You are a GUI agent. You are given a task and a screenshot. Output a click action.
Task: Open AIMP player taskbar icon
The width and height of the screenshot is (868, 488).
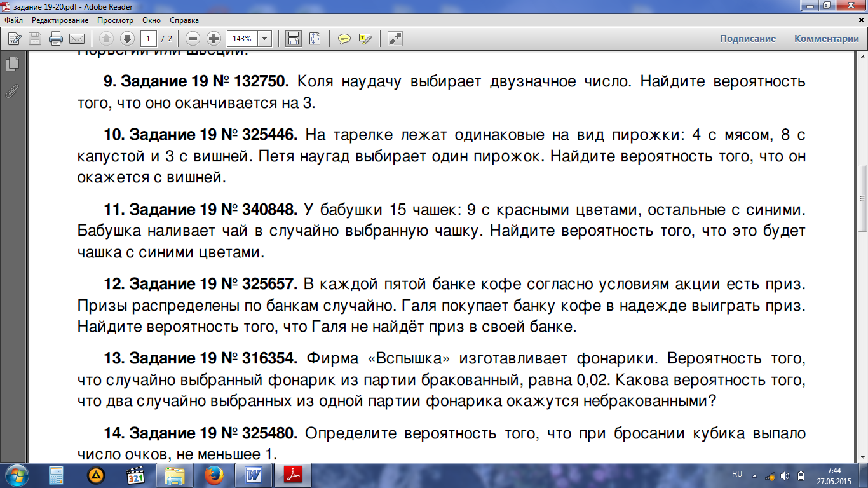[x=96, y=475]
